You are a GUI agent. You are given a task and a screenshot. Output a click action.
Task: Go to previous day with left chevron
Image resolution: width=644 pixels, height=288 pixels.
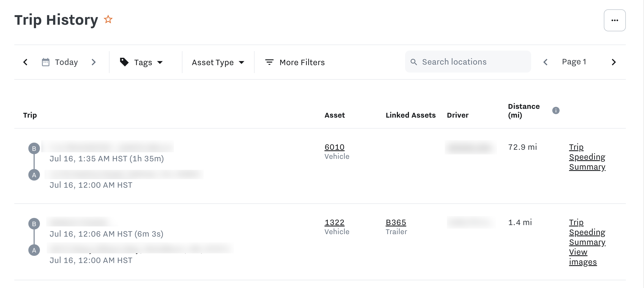(25, 62)
